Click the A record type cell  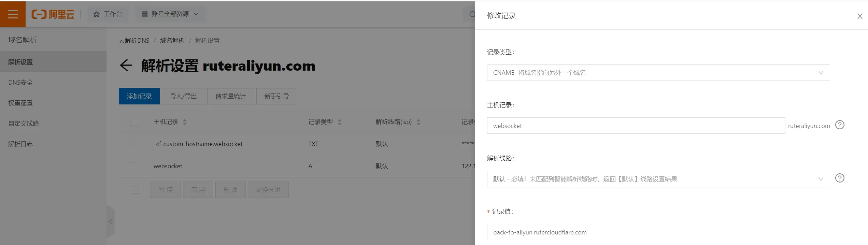(x=310, y=166)
